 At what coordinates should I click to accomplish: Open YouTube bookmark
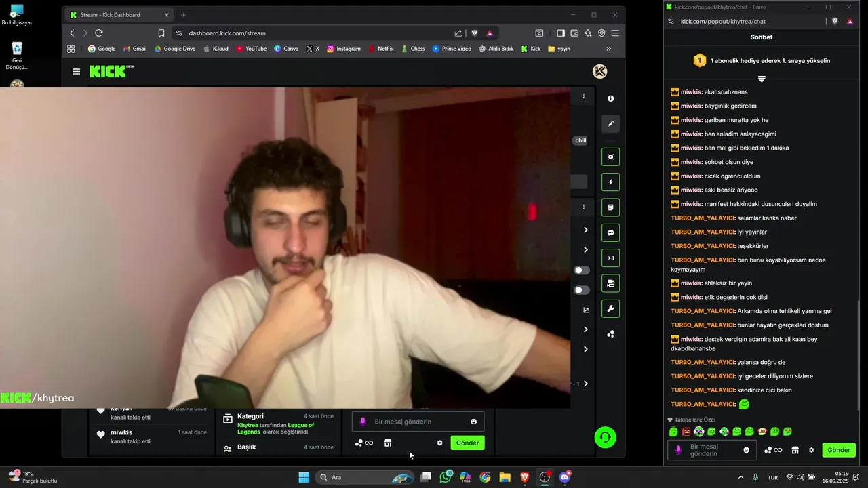point(251,49)
